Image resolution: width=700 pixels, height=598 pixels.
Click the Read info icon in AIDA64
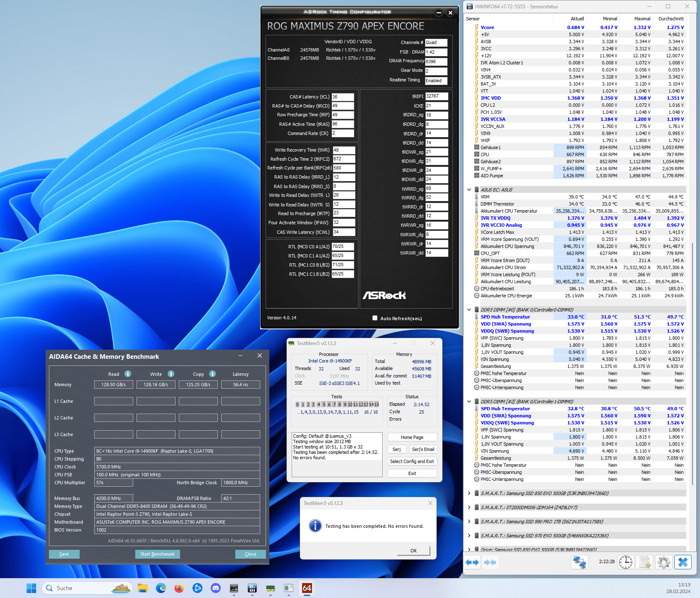[128, 374]
